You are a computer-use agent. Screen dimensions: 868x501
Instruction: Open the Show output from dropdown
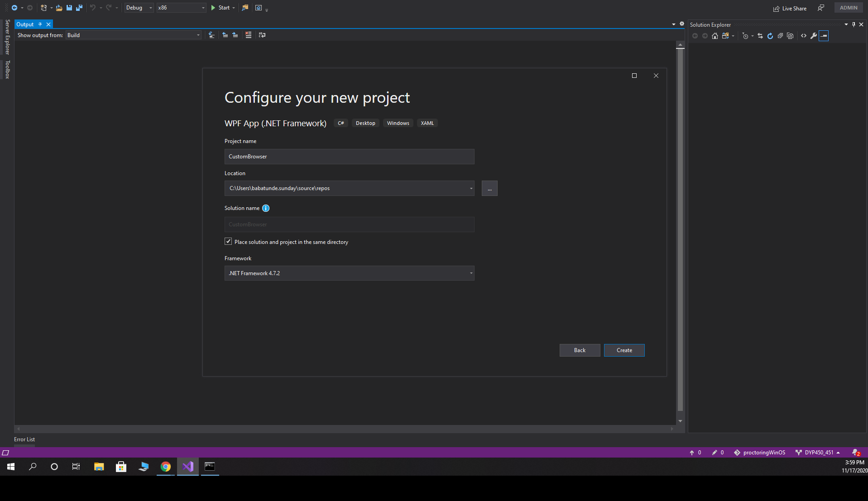(x=197, y=35)
